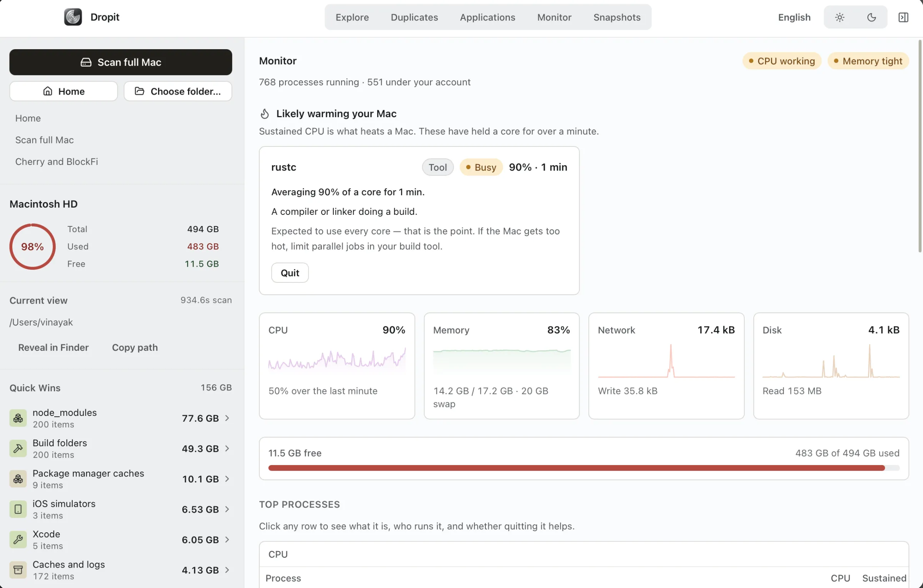923x588 pixels.
Task: Go to the Applications tab
Action: pos(487,17)
